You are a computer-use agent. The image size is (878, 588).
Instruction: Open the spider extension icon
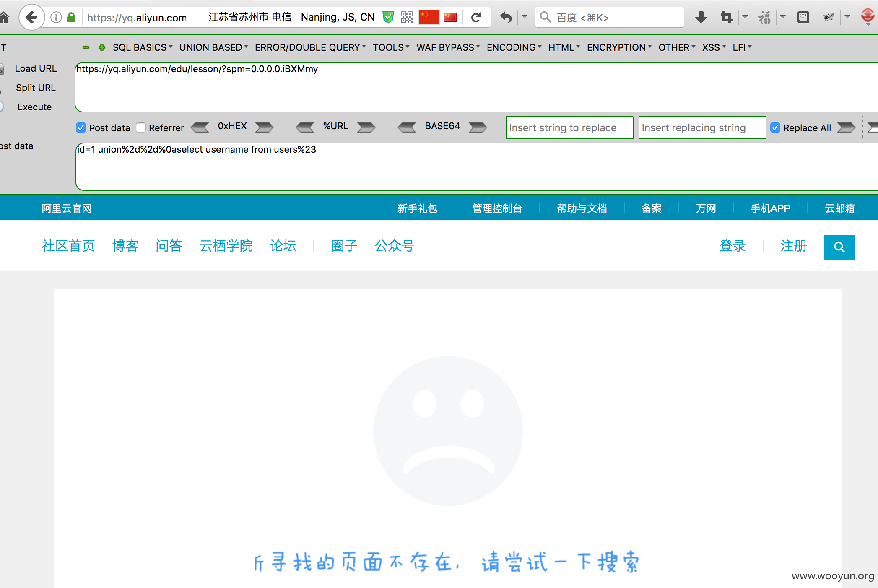coord(829,17)
